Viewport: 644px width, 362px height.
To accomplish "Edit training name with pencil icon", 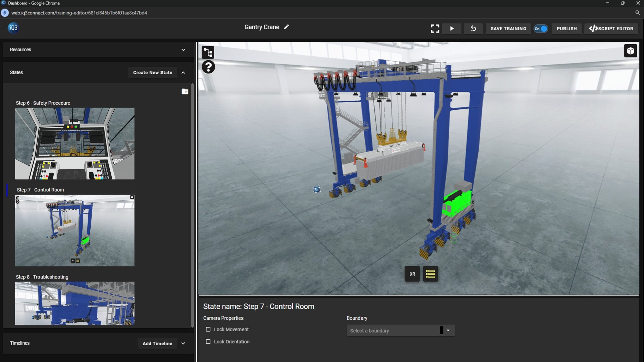I will pos(286,27).
